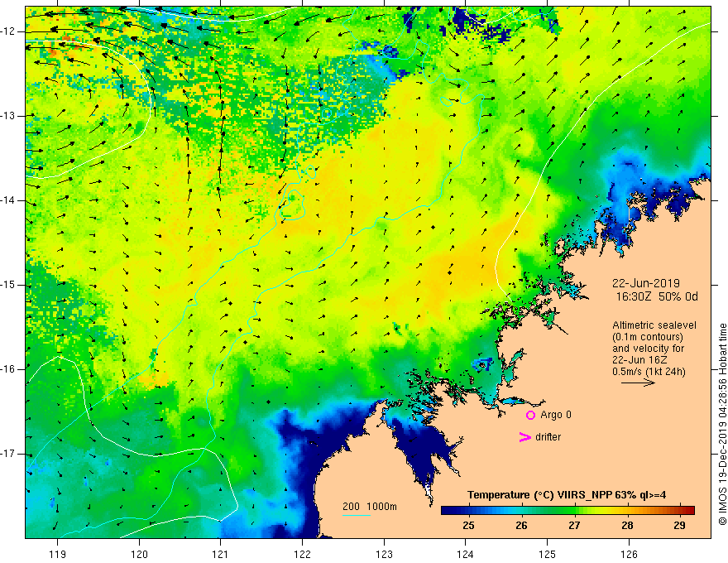The image size is (728, 563).
Task: Click the date text 22-Jun-2019
Action: (x=645, y=283)
